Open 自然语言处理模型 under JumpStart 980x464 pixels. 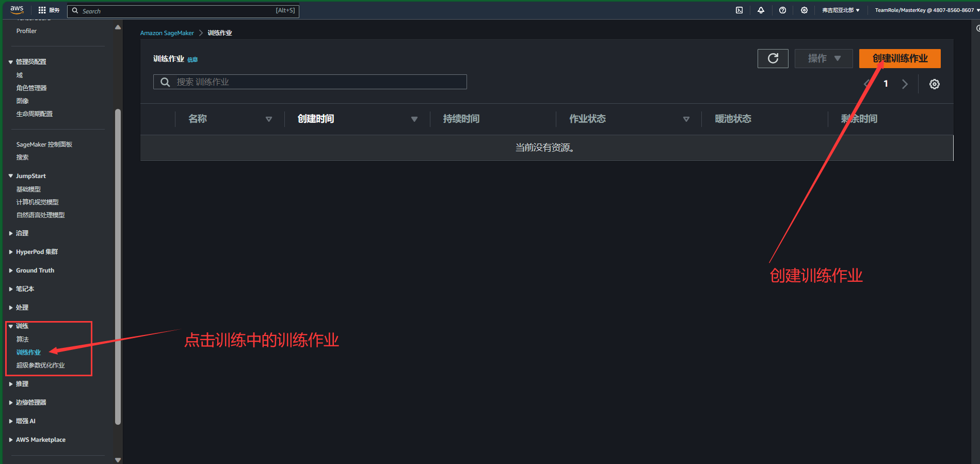pos(41,215)
